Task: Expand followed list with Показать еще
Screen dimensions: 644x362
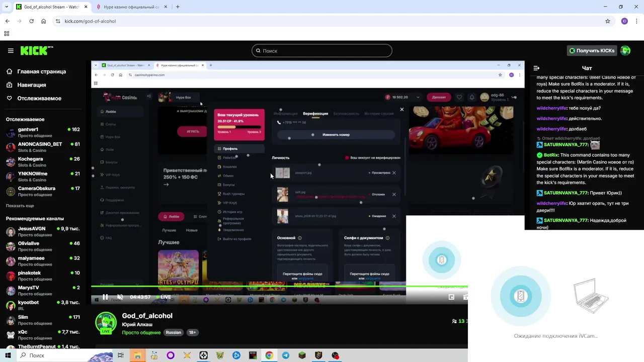Action: [x=20, y=206]
